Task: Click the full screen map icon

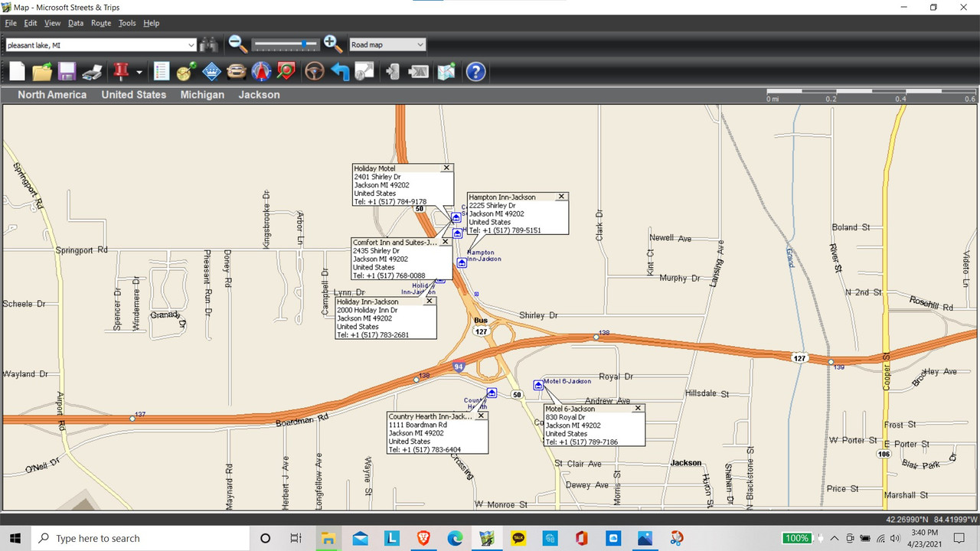Action: pyautogui.click(x=364, y=72)
